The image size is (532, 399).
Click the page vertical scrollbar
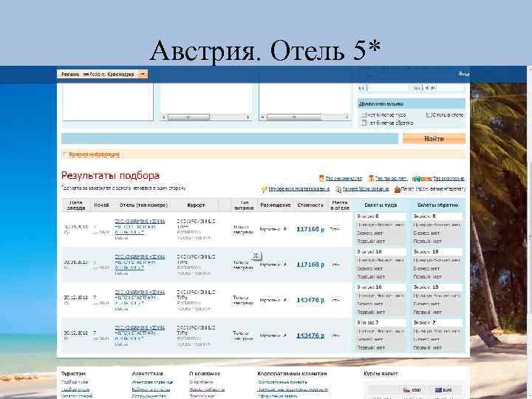click(x=529, y=233)
